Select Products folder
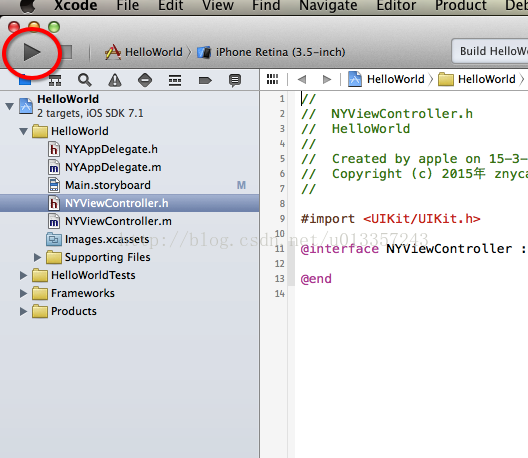This screenshot has width=528, height=458. coord(130,312)
